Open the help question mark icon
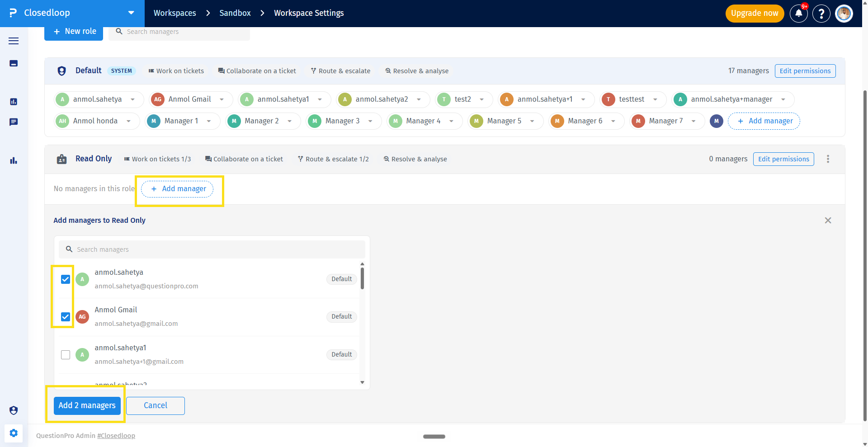The image size is (868, 447). [821, 13]
